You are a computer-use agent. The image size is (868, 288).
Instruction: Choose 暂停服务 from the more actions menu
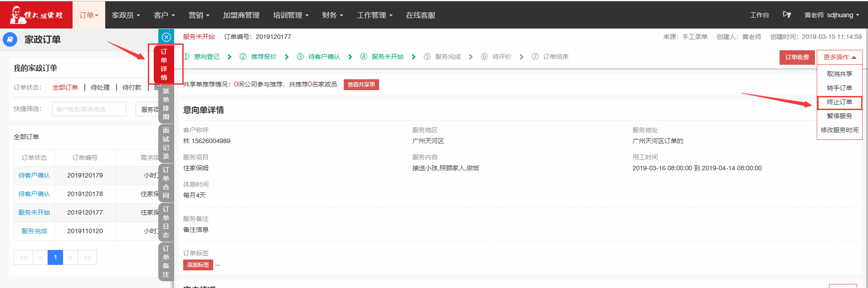[x=839, y=116]
